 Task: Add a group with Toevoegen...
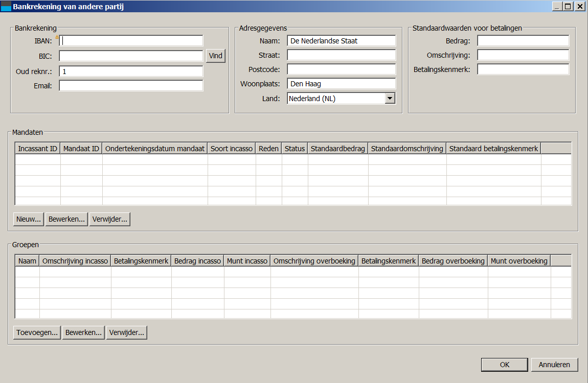(37, 332)
